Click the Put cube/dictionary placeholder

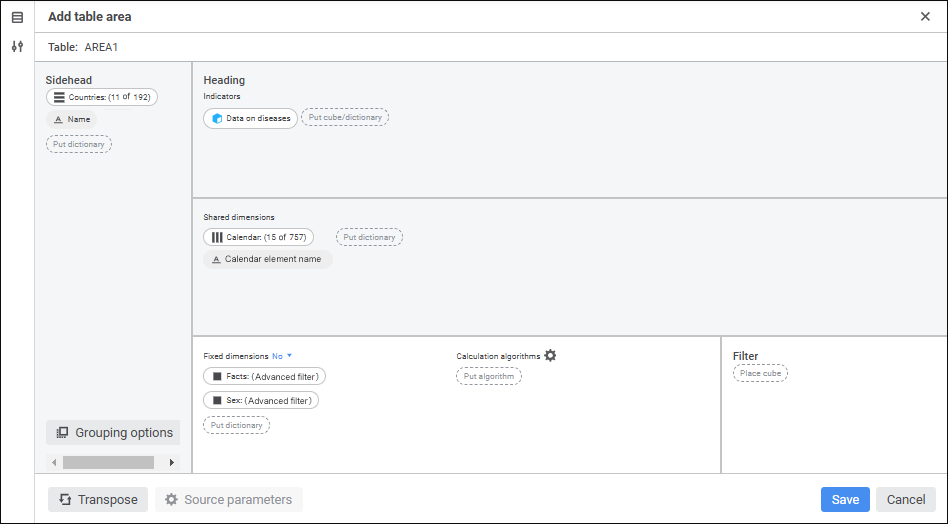(x=345, y=117)
